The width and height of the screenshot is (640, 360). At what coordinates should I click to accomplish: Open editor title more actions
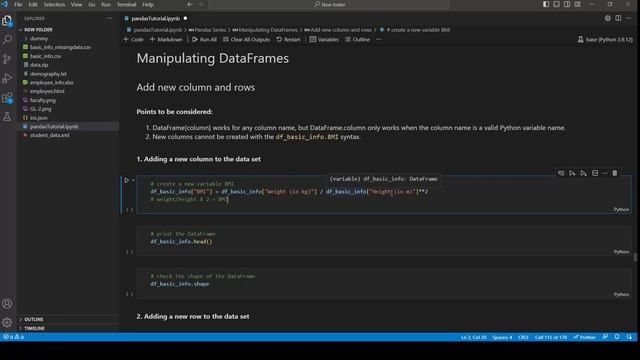pyautogui.click(x=629, y=18)
